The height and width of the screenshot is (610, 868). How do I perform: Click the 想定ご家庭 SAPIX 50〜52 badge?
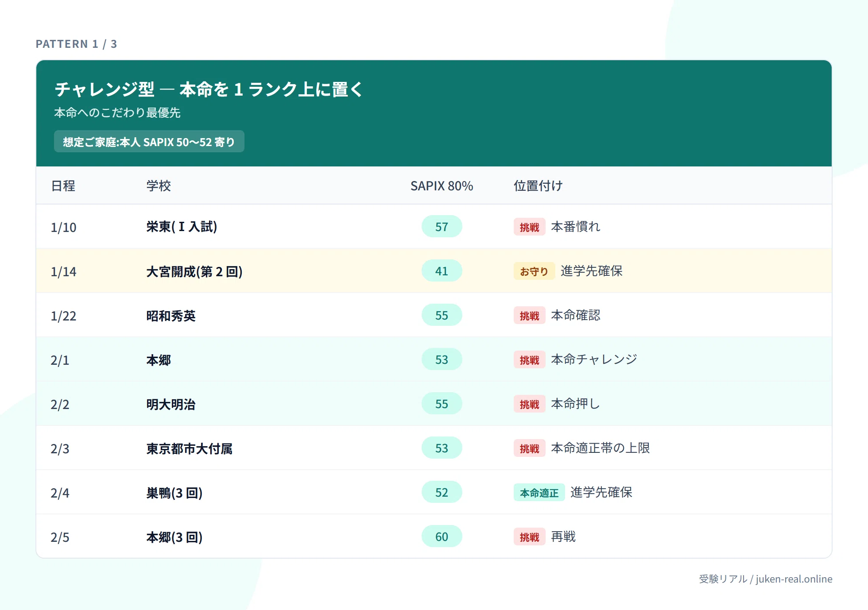coord(149,142)
